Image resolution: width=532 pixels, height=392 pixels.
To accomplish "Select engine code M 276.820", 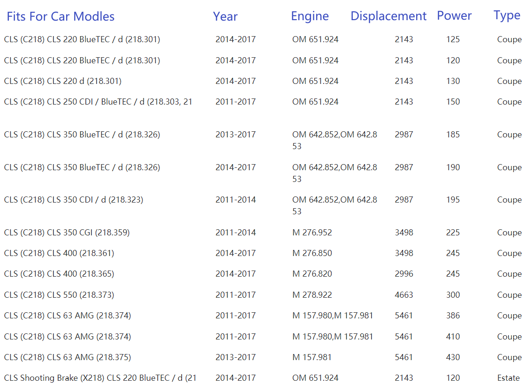I will point(312,274).
